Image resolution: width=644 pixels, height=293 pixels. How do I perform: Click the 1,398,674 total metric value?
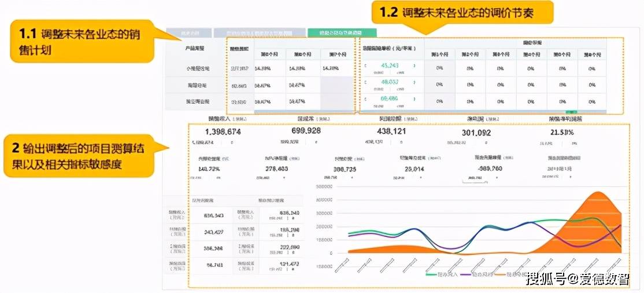[214, 132]
